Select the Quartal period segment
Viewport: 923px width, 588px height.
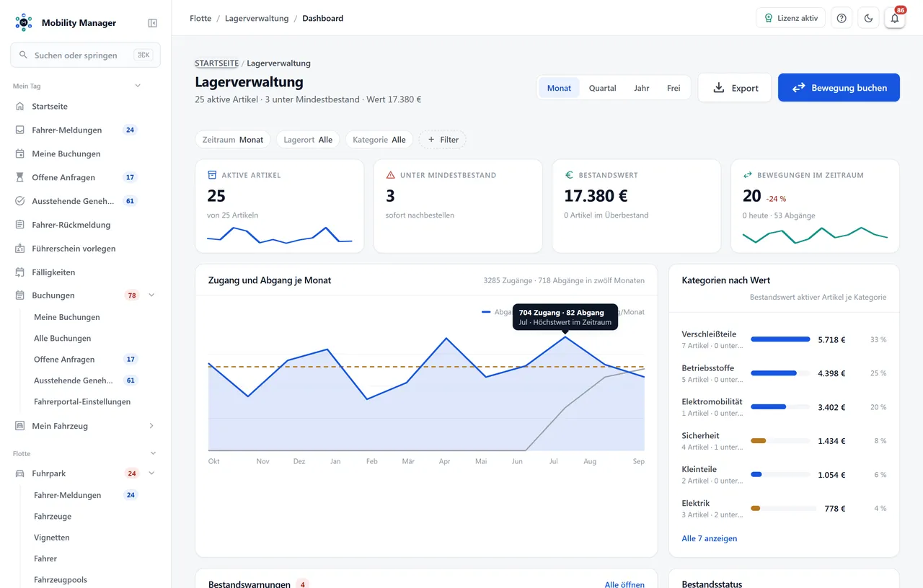point(602,88)
